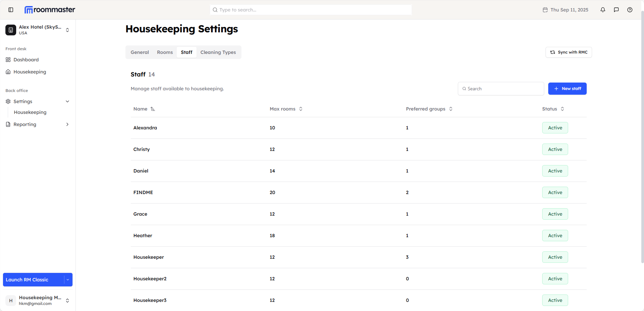644x311 pixels.
Task: Open the Alex Hotel property switcher
Action: coord(67,30)
